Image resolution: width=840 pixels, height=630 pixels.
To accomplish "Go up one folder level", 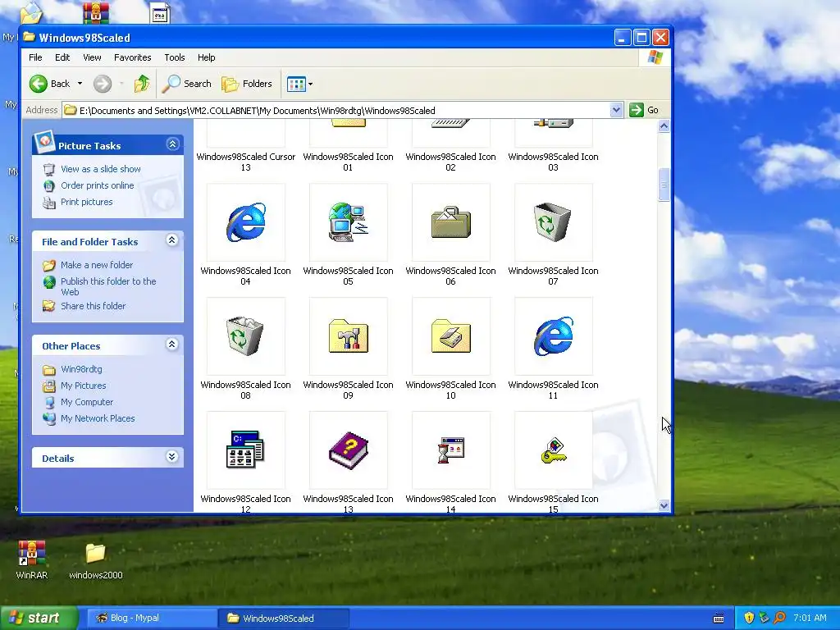I will [x=142, y=84].
